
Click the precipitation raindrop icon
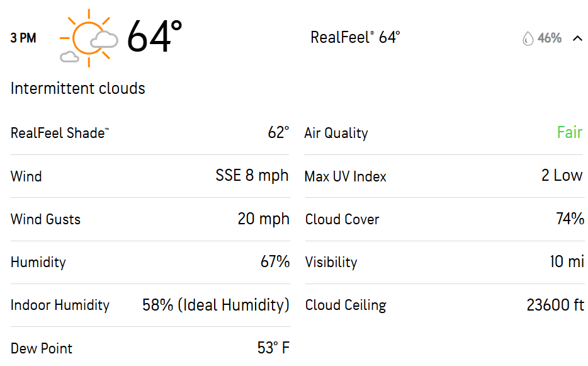[528, 38]
